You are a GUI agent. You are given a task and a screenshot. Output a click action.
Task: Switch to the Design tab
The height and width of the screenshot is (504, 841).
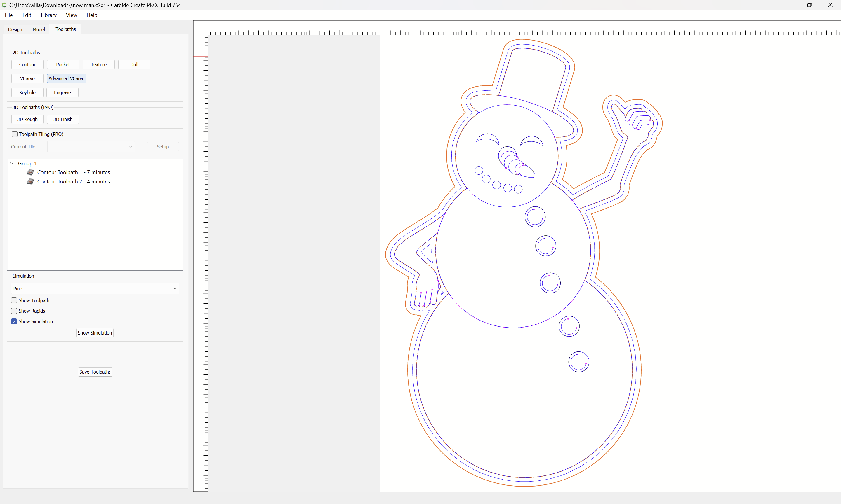(15, 29)
